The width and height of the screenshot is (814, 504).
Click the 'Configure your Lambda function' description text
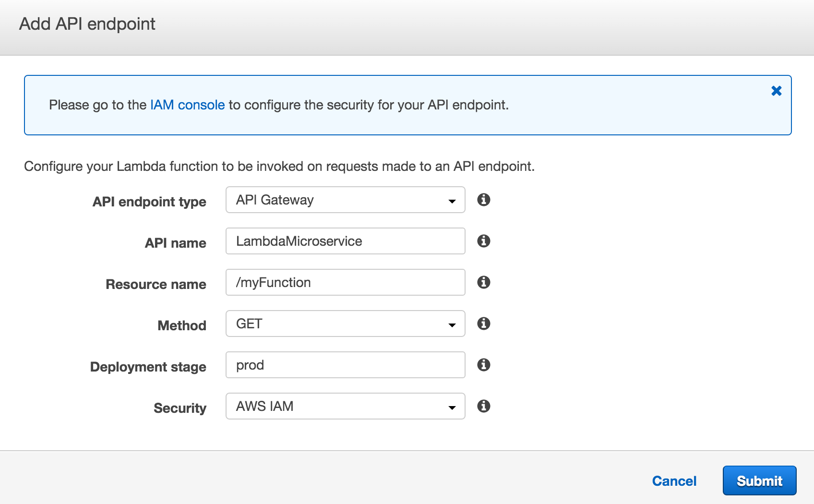pos(279,166)
